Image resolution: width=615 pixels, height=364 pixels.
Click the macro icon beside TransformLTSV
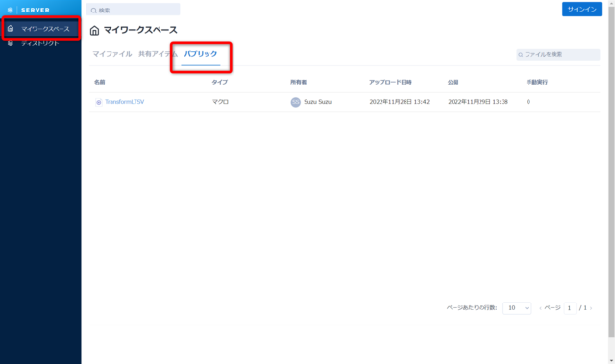pyautogui.click(x=99, y=102)
